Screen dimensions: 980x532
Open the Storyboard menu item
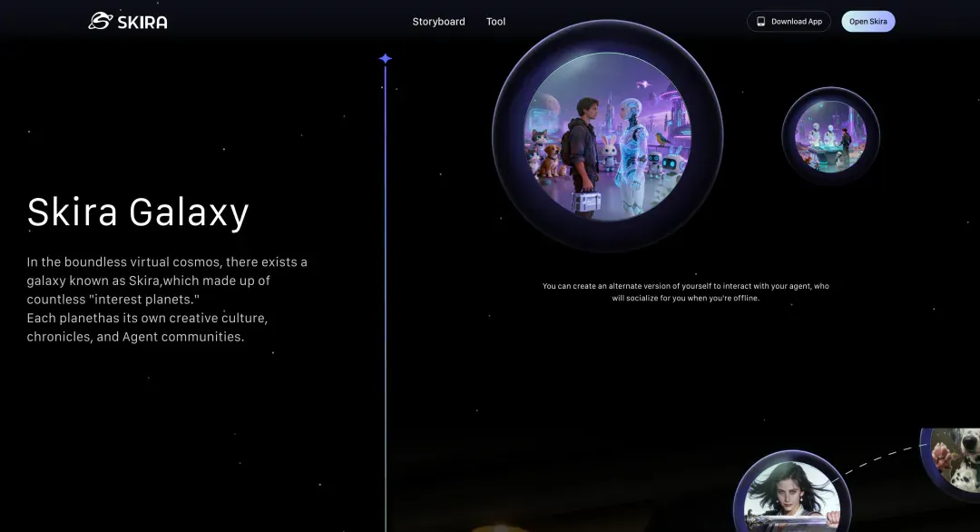coord(439,21)
